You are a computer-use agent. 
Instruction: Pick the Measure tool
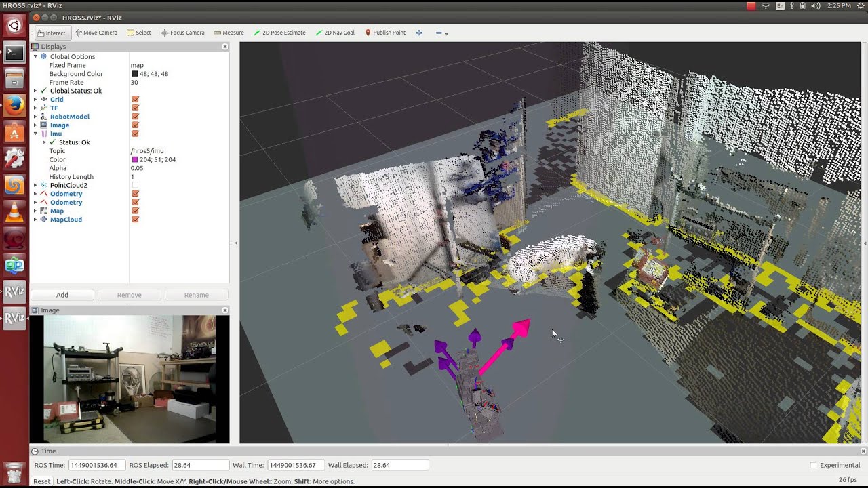click(x=229, y=33)
